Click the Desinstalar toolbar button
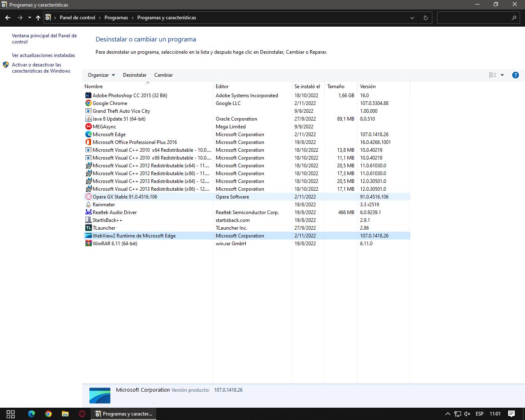 click(x=135, y=75)
